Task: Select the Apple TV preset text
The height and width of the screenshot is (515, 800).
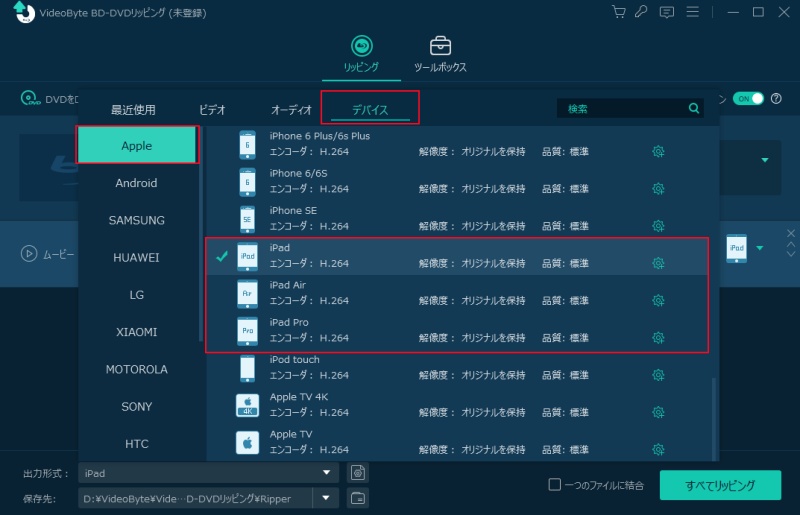Action: click(x=291, y=434)
